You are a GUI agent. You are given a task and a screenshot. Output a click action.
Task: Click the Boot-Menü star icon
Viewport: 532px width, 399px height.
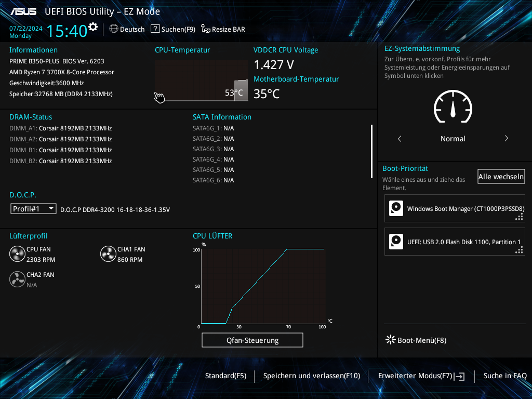click(x=391, y=340)
